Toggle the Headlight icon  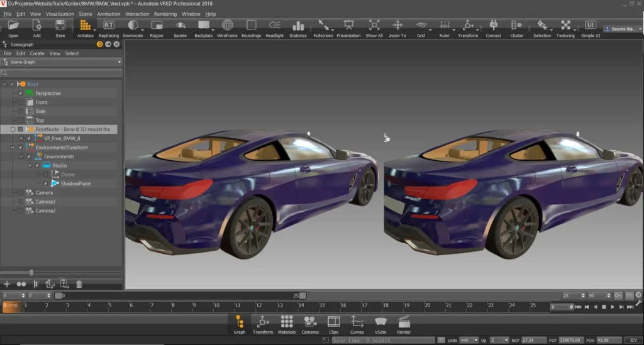pos(274,25)
